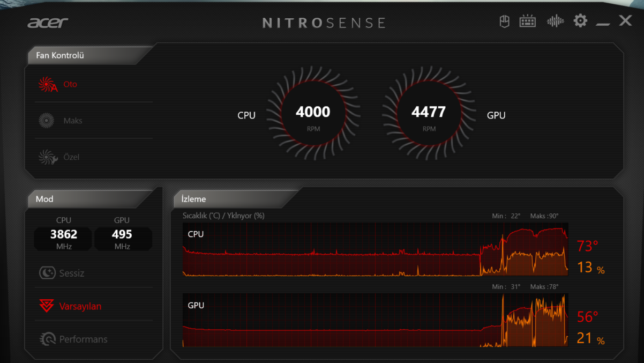Click the NITROSENSE title text
The width and height of the screenshot is (644, 363).
324,23
